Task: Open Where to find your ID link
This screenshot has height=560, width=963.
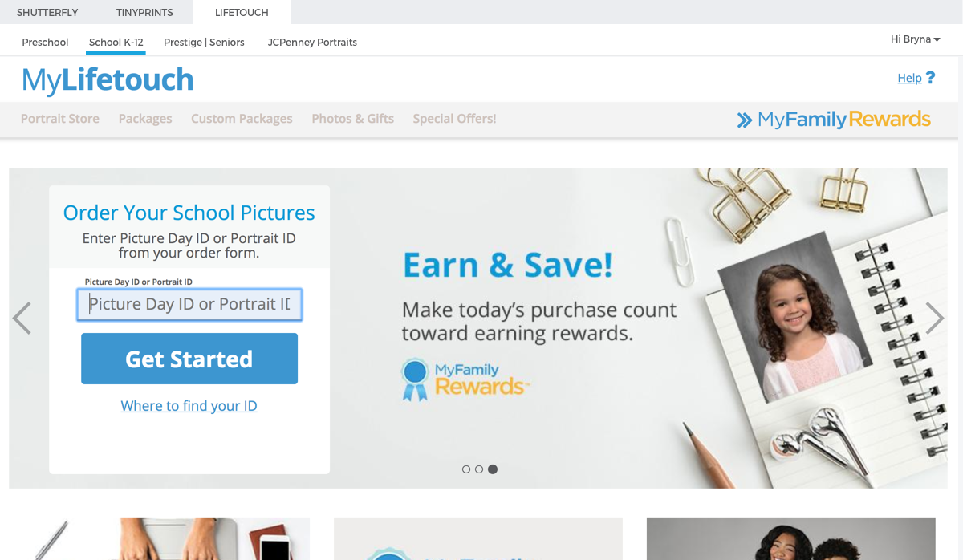Action: 189,406
